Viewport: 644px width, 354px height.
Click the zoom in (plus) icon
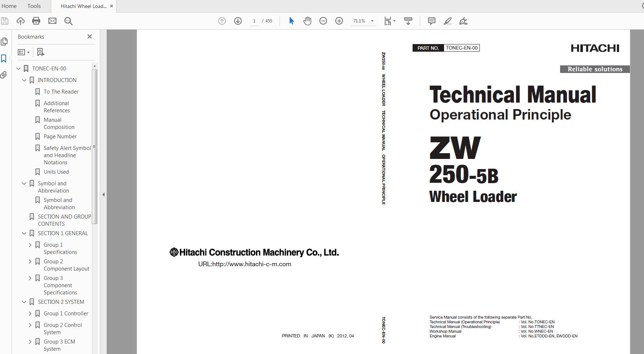339,21
